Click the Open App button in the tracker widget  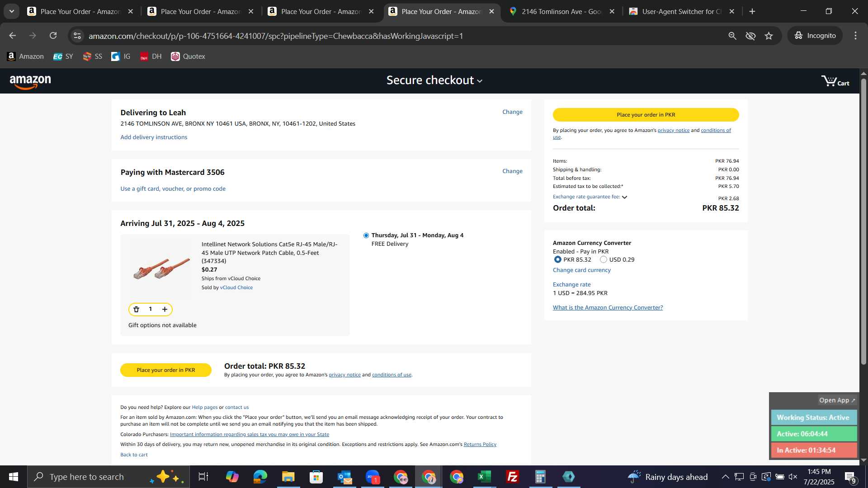pos(837,400)
